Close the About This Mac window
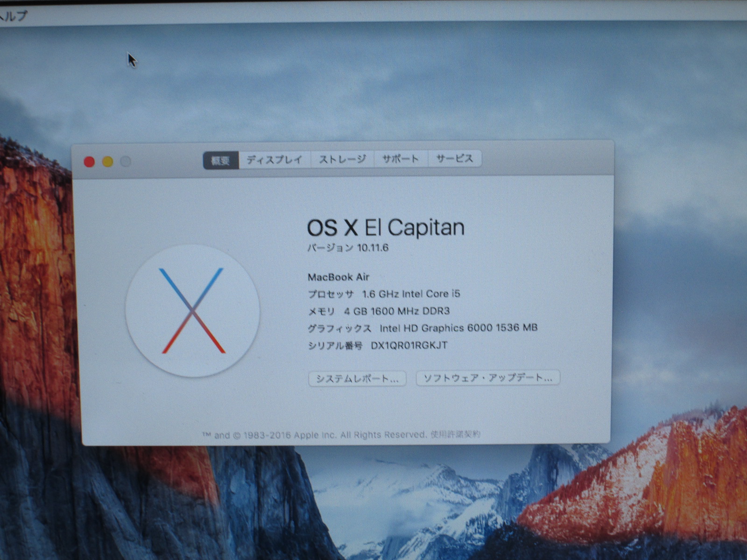 pos(89,162)
